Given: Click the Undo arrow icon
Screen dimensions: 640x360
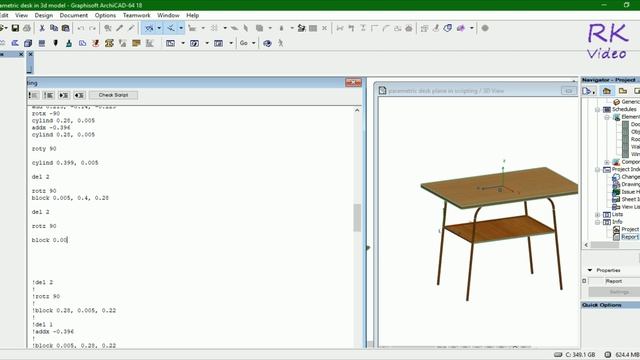Looking at the screenshot, I should [x=81, y=28].
